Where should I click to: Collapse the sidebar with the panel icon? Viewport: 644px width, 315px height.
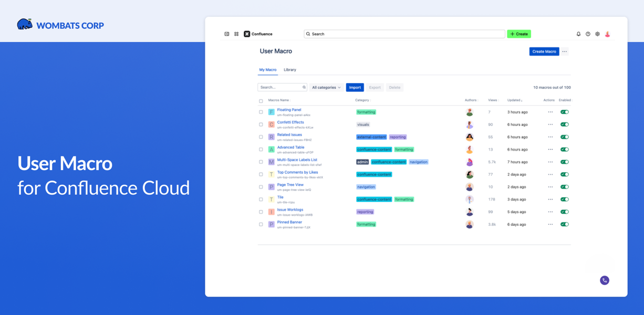click(227, 34)
